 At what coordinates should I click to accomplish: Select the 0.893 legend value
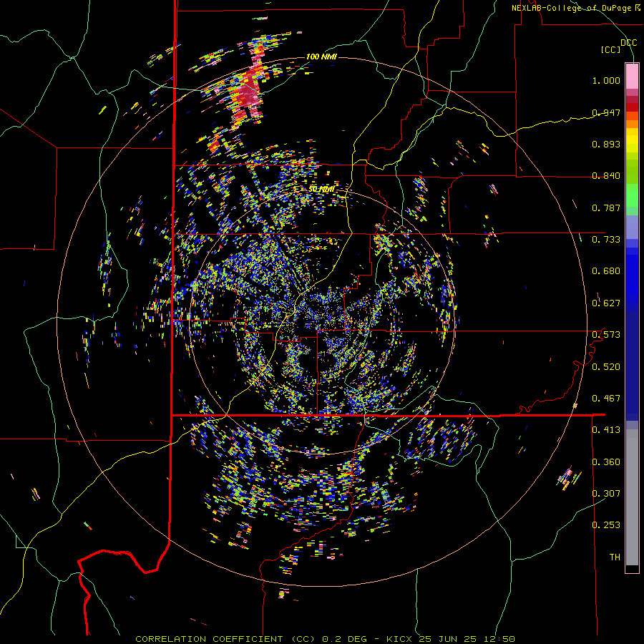click(606, 144)
